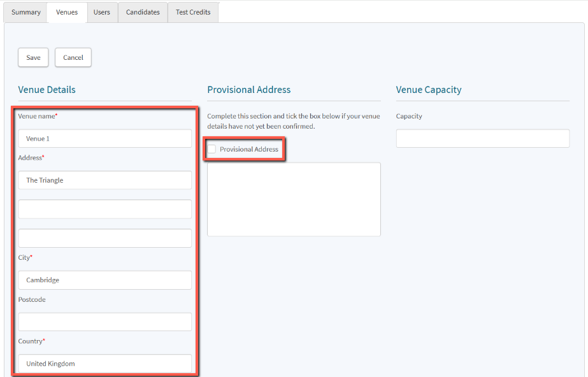The width and height of the screenshot is (588, 377).
Task: Click the Country field showing United Kingdom
Action: tap(104, 364)
